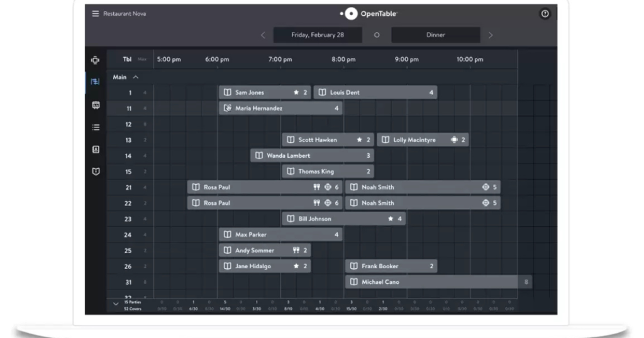Click the help question mark icon
Image resolution: width=644 pixels, height=338 pixels.
tap(545, 14)
